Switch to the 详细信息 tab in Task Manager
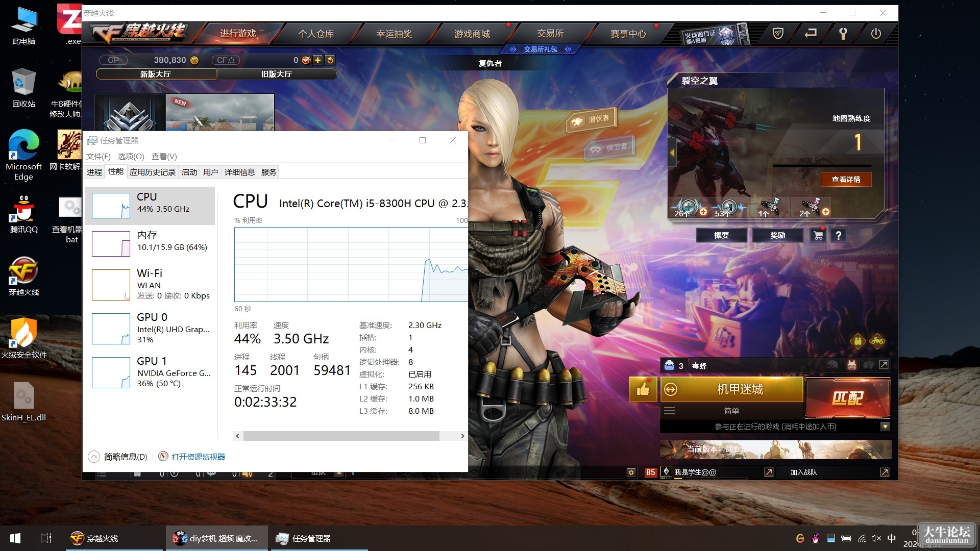This screenshot has height=551, width=980. click(240, 172)
